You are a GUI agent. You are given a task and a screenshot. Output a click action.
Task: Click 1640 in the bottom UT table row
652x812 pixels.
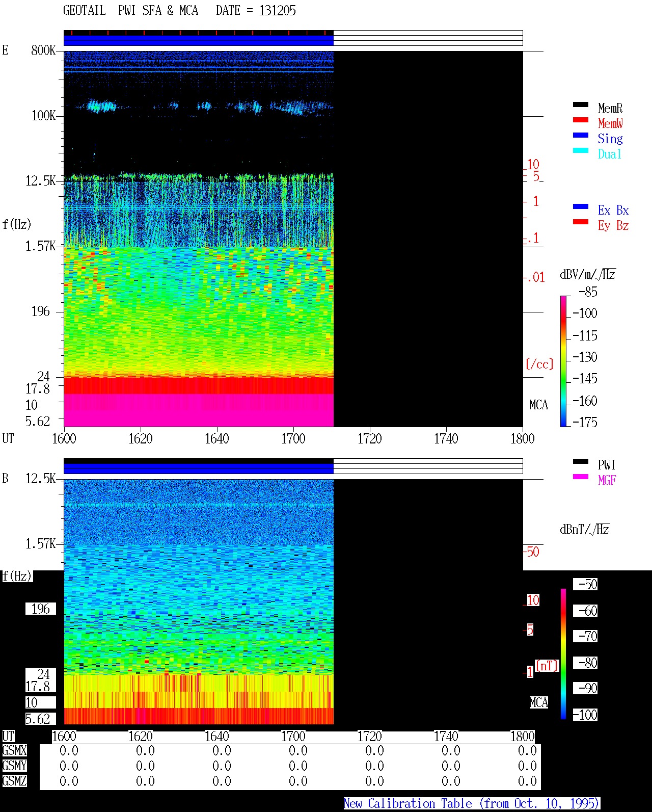coord(217,736)
